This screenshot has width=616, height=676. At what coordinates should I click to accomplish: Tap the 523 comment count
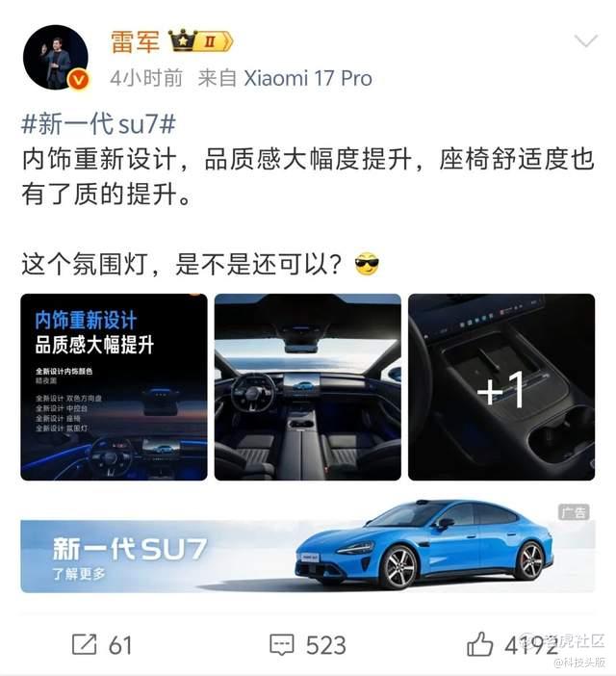point(326,645)
